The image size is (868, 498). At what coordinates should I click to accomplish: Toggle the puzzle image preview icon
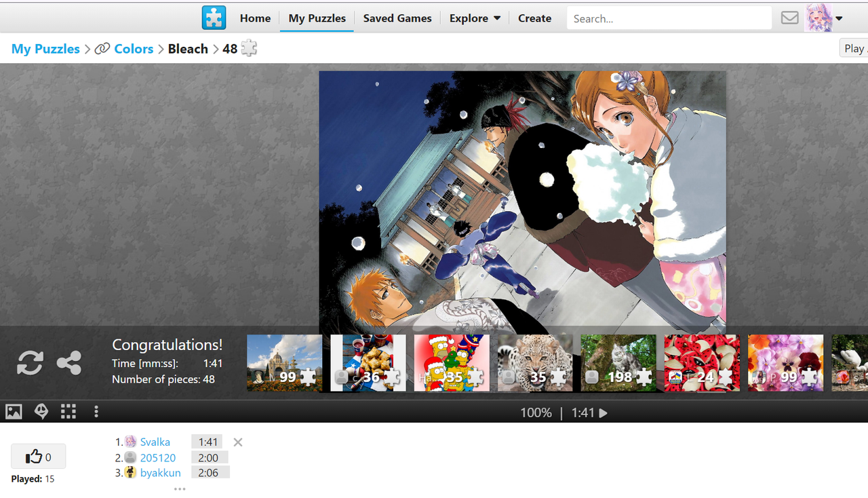[x=14, y=411]
